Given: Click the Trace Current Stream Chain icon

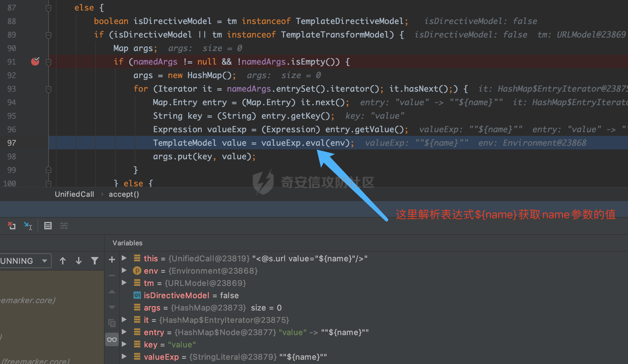Looking at the screenshot, I should (x=64, y=226).
